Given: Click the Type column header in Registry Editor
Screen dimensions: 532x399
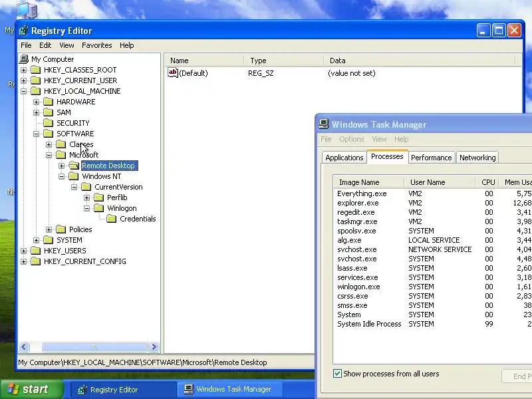Looking at the screenshot, I should click(284, 61).
